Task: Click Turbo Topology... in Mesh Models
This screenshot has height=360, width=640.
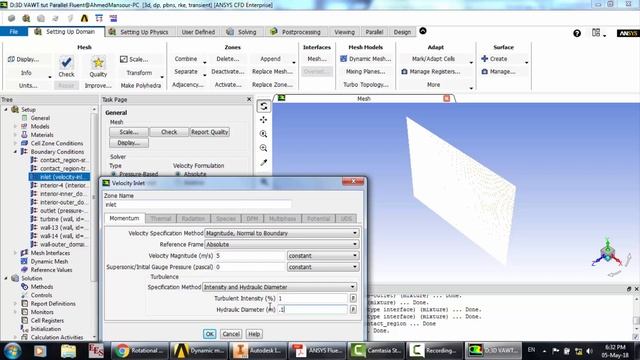Action: point(366,84)
